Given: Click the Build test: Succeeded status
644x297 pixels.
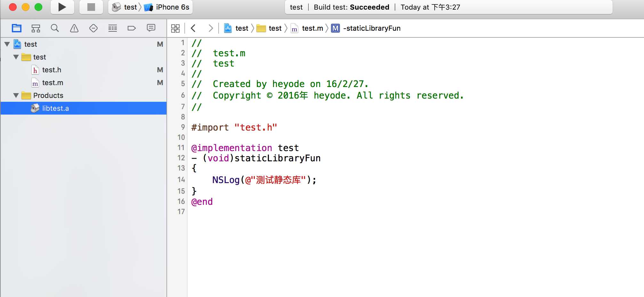Looking at the screenshot, I should point(351,7).
